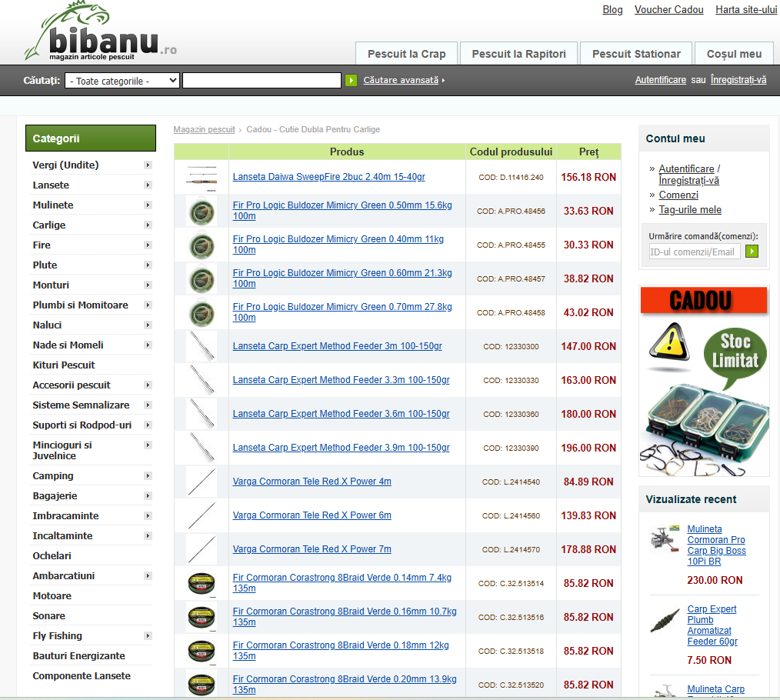Screen dimensions: 780x700
Task: Open the Blog link
Action: (x=612, y=9)
